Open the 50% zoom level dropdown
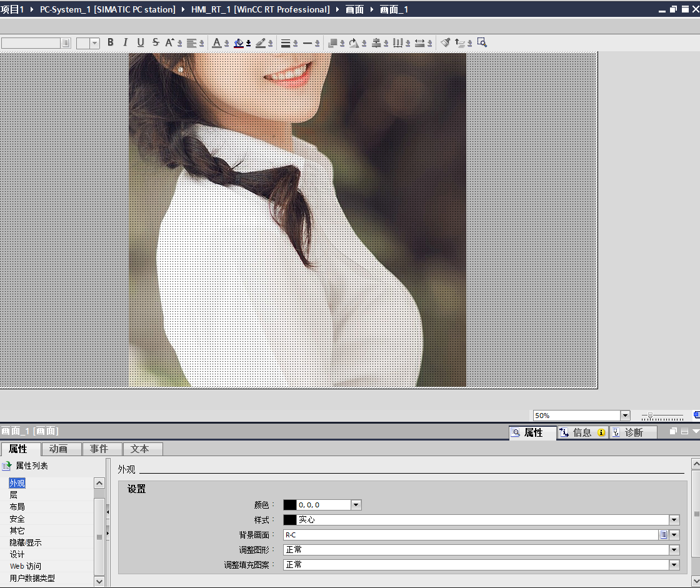Image resolution: width=700 pixels, height=588 pixels. [625, 416]
